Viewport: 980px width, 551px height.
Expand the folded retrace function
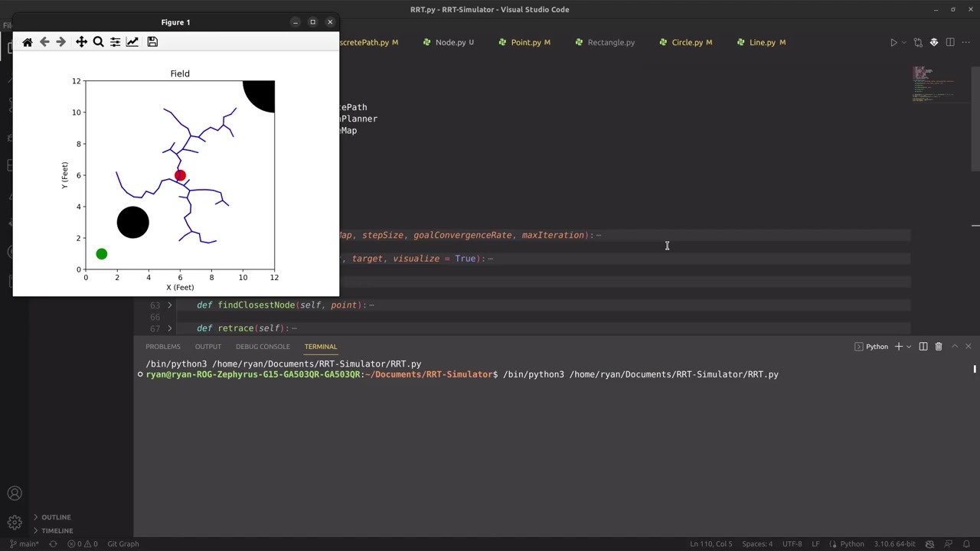[x=170, y=328]
